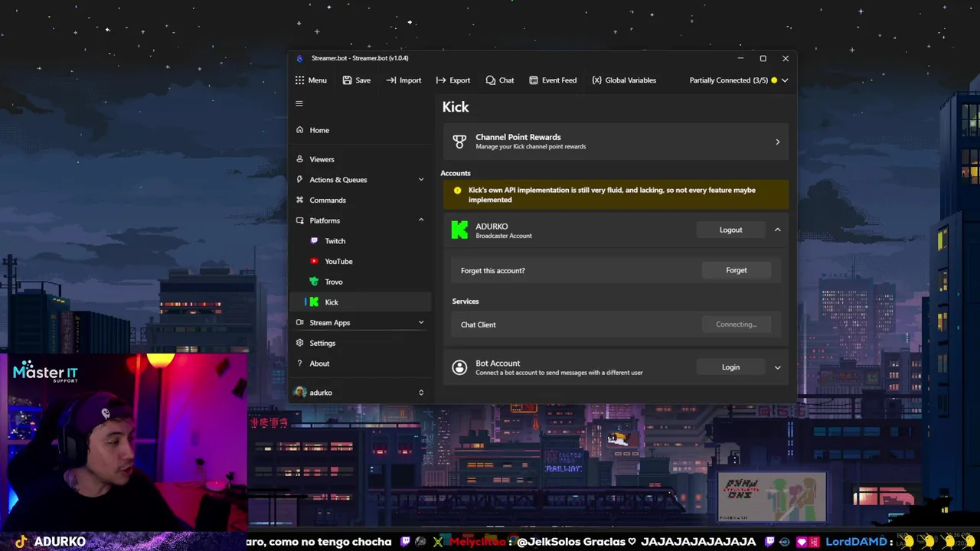Click the Kick page heading
Image resolution: width=980 pixels, height=551 pixels.
[x=456, y=107]
